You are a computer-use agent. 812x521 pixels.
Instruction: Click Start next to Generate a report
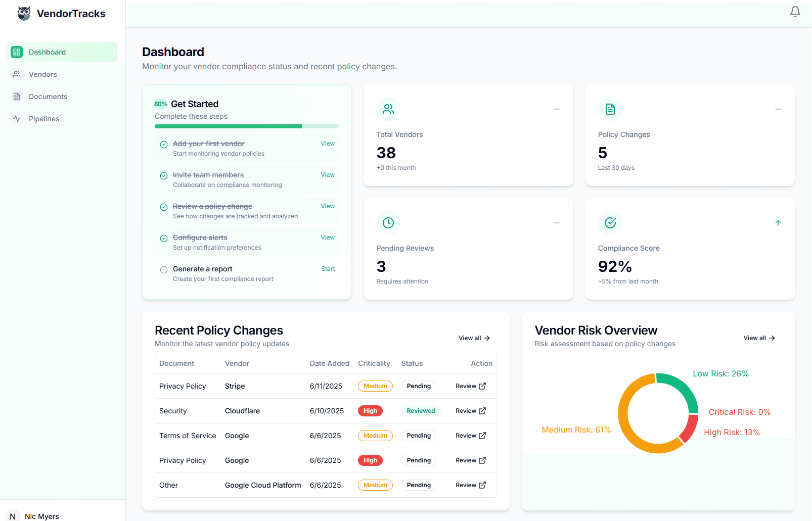tap(328, 269)
